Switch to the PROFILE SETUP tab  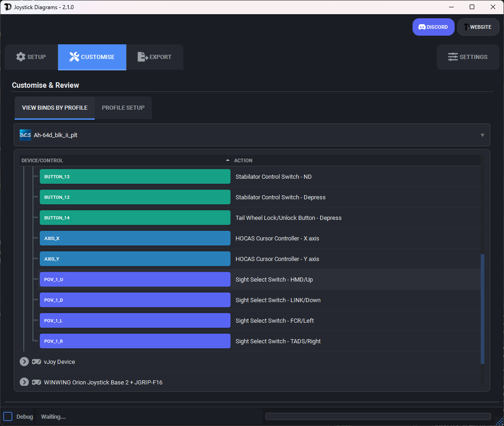point(123,107)
